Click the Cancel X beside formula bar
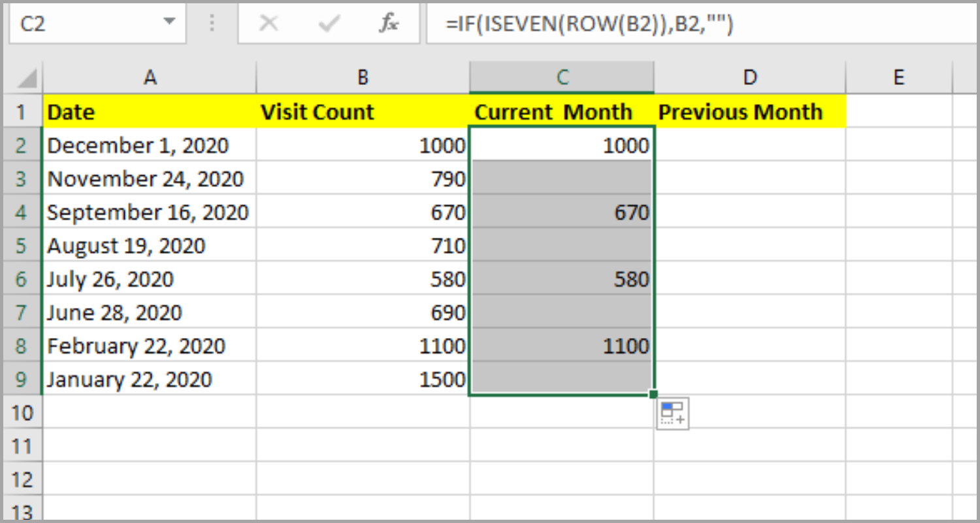This screenshot has width=980, height=523. (268, 23)
